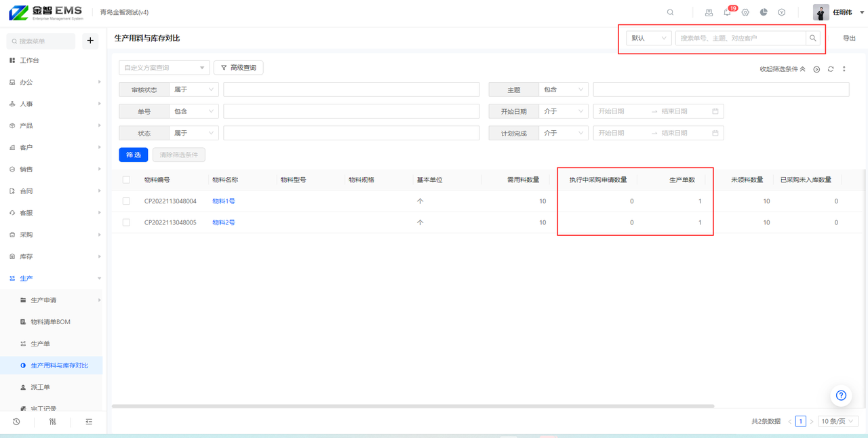Image resolution: width=868 pixels, height=438 pixels.
Task: Open the 默认 search scope dropdown
Action: 648,38
